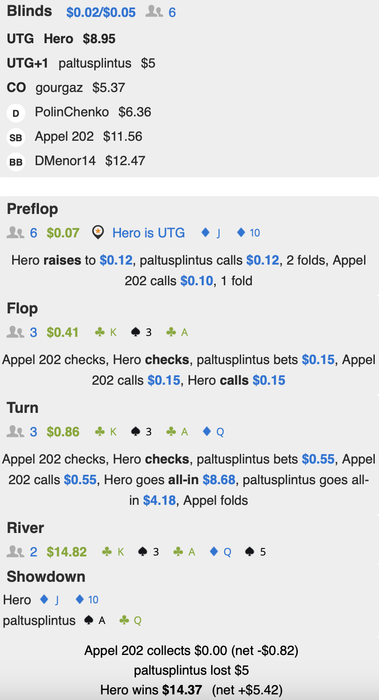Click the BB badge next to DMenor14

pos(16,162)
